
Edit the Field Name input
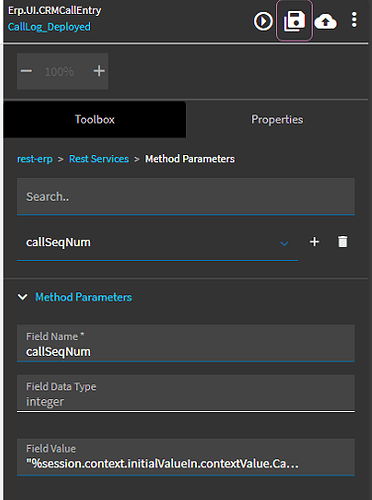point(186,343)
